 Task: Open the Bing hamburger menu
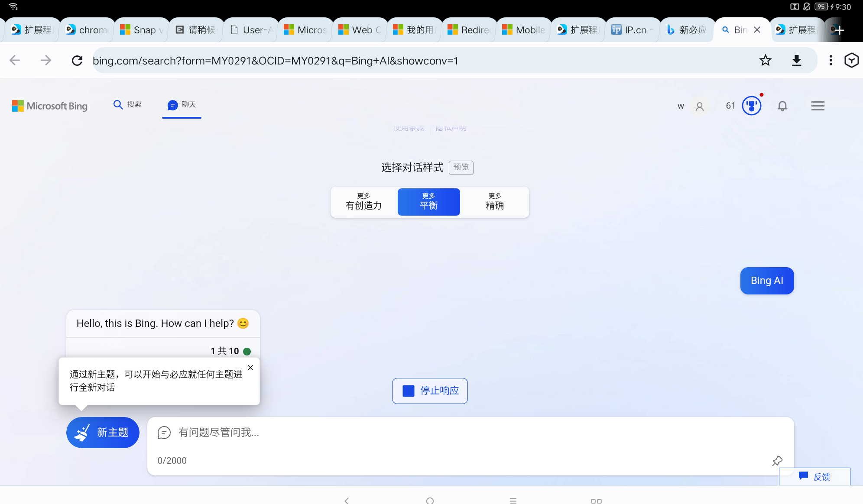coord(818,106)
